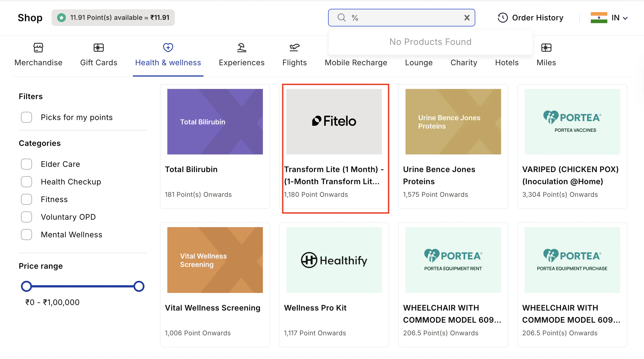Click the Vital Wellness Screening title
Image resolution: width=644 pixels, height=359 pixels.
coord(213,308)
